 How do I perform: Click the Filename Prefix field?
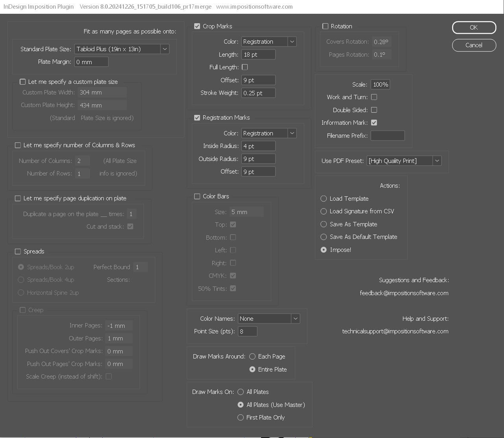coord(387,135)
